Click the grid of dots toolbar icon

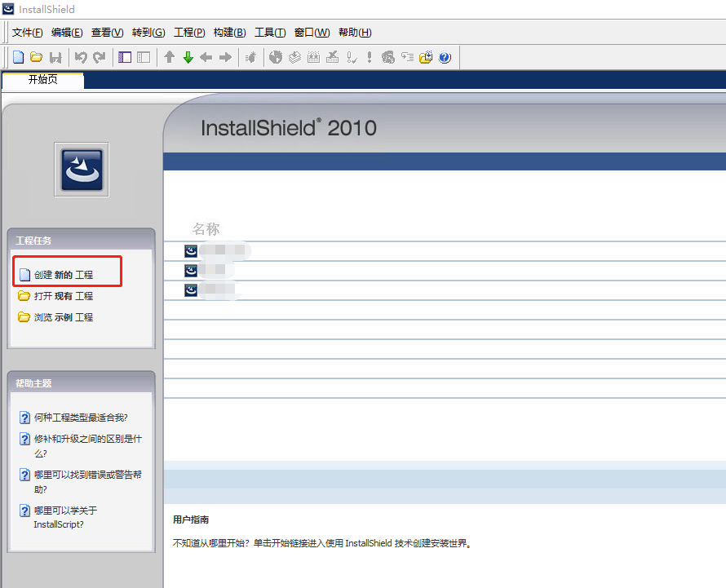coord(313,57)
